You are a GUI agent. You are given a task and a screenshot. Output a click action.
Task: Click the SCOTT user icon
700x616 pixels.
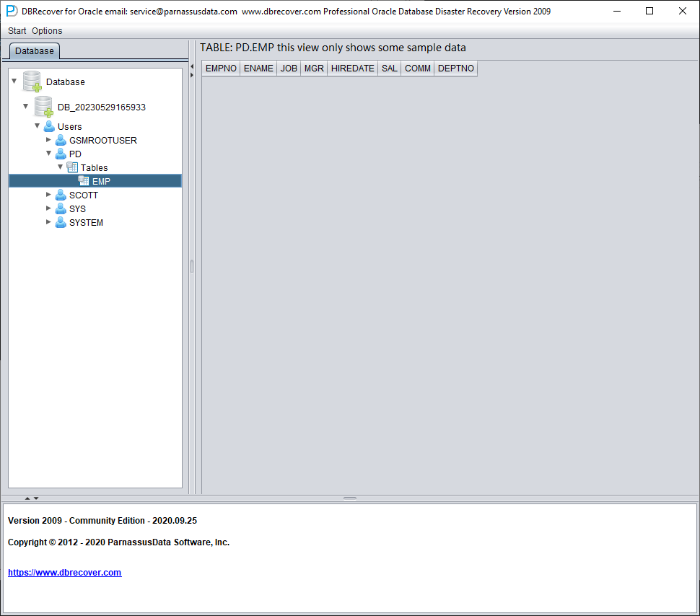[x=61, y=195]
